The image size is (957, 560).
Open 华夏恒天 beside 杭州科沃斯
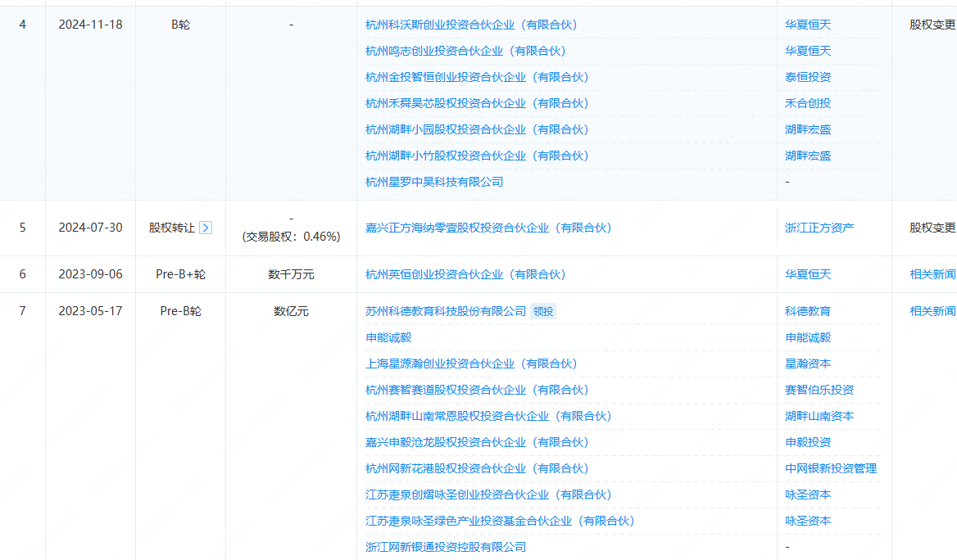tap(808, 25)
